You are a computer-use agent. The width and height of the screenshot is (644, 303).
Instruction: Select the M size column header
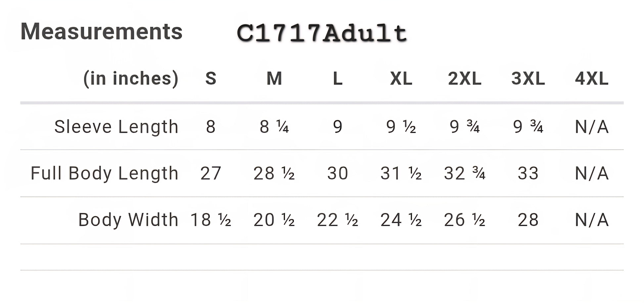point(274,79)
